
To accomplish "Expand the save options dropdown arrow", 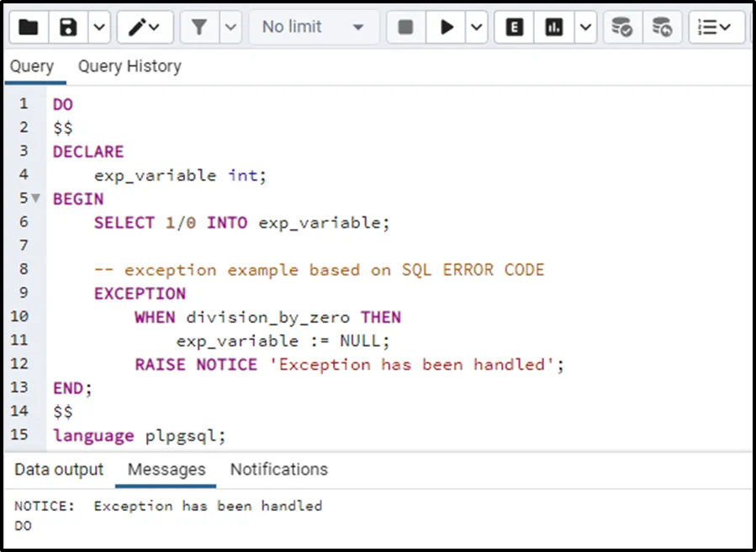I will pos(98,28).
